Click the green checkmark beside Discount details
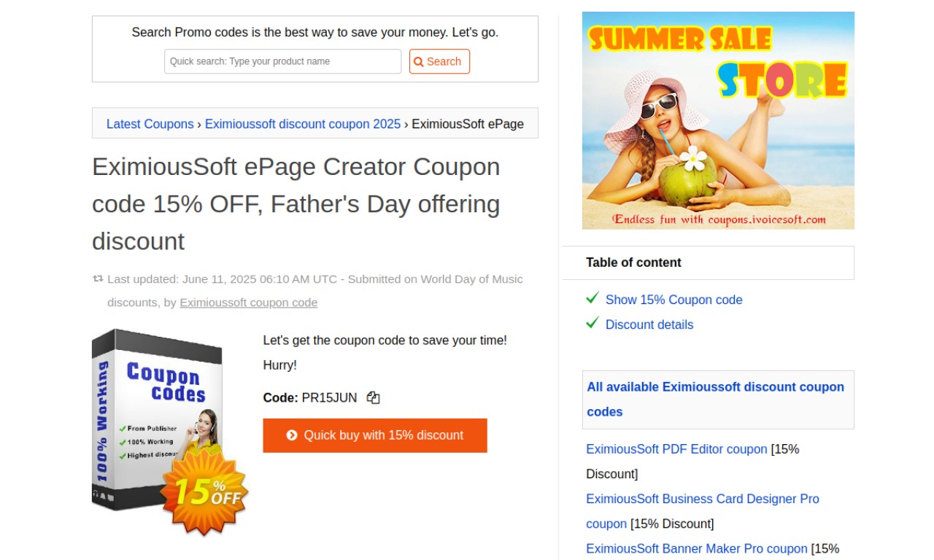 coord(593,323)
